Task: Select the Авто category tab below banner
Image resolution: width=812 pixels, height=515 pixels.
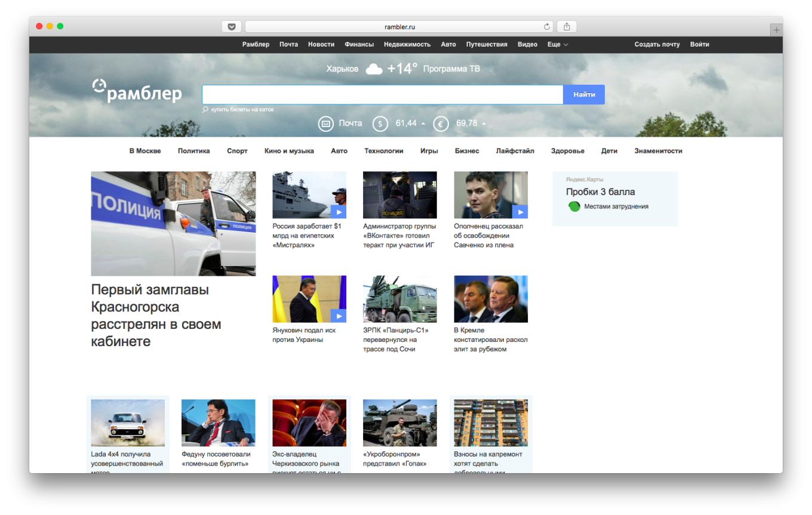Action: click(339, 151)
